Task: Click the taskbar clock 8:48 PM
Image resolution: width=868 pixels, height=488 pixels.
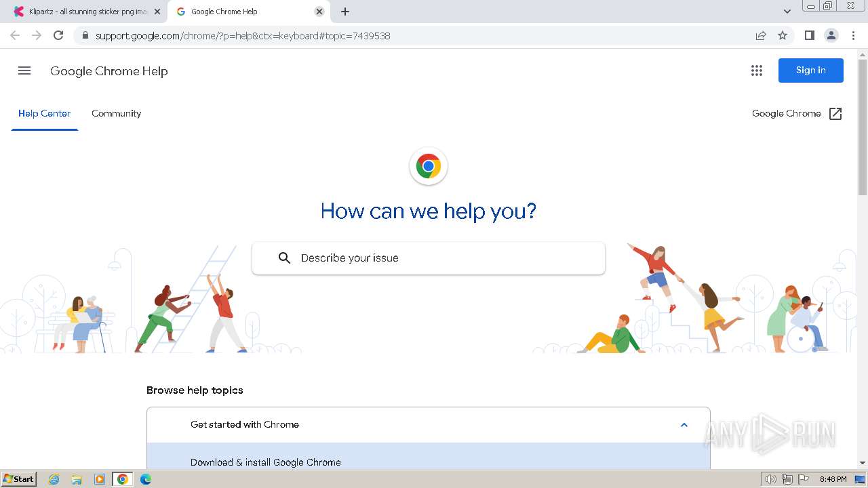Action: click(833, 479)
